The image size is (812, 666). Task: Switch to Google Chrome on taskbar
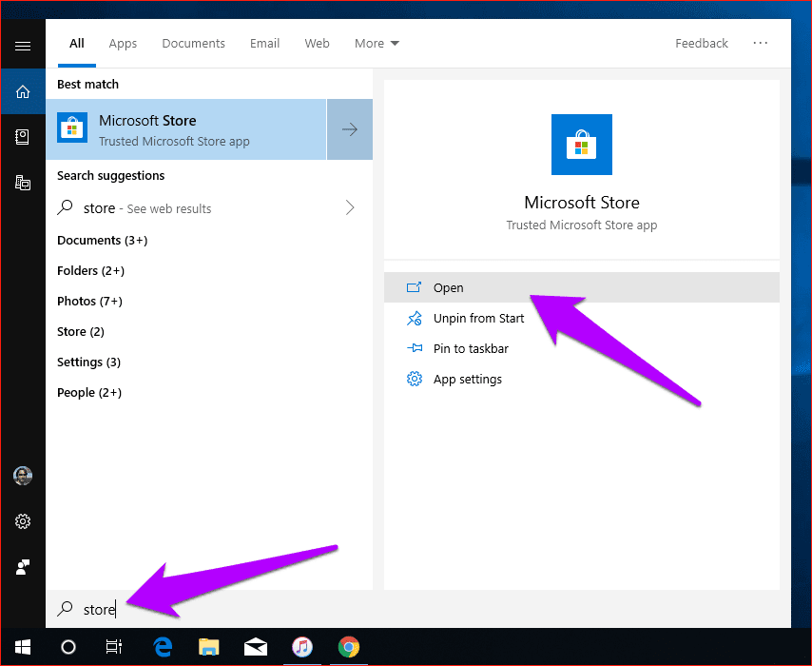tap(349, 647)
